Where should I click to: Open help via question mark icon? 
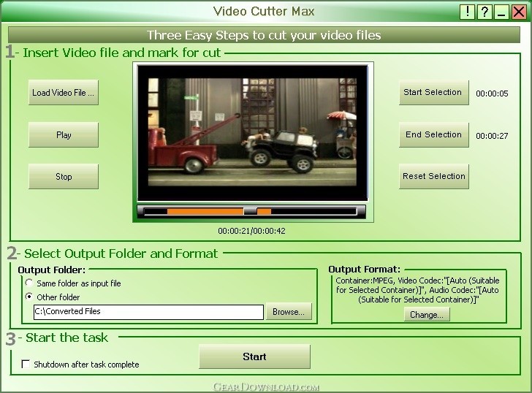[484, 12]
